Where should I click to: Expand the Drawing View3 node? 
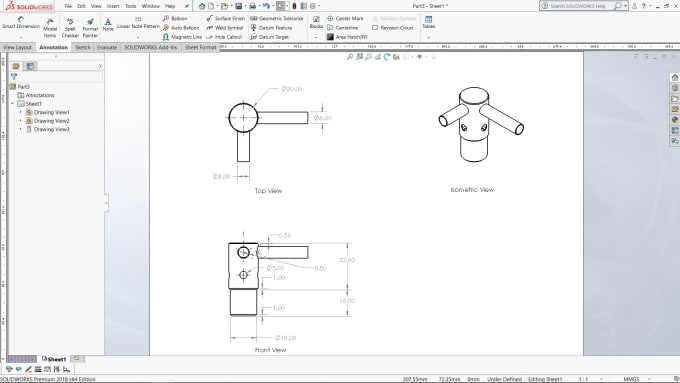[20, 129]
